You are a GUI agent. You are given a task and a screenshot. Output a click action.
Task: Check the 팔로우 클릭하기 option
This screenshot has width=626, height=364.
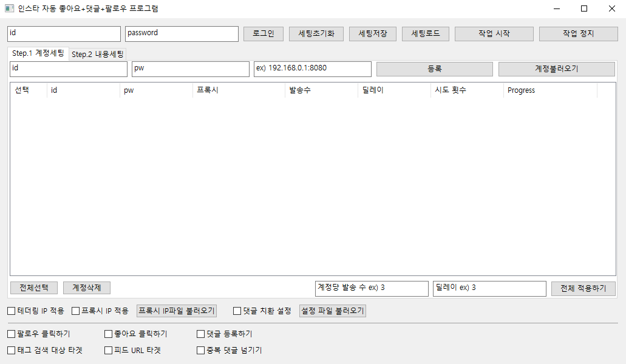[12, 334]
